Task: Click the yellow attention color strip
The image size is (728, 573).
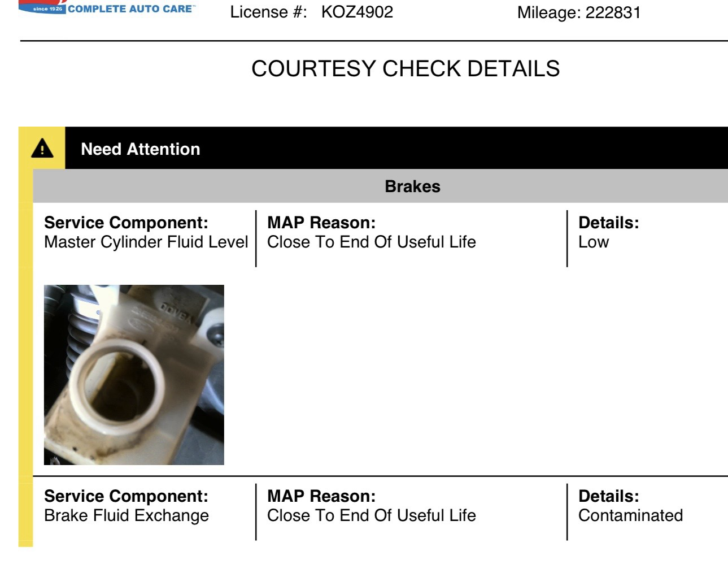Action: (x=25, y=350)
